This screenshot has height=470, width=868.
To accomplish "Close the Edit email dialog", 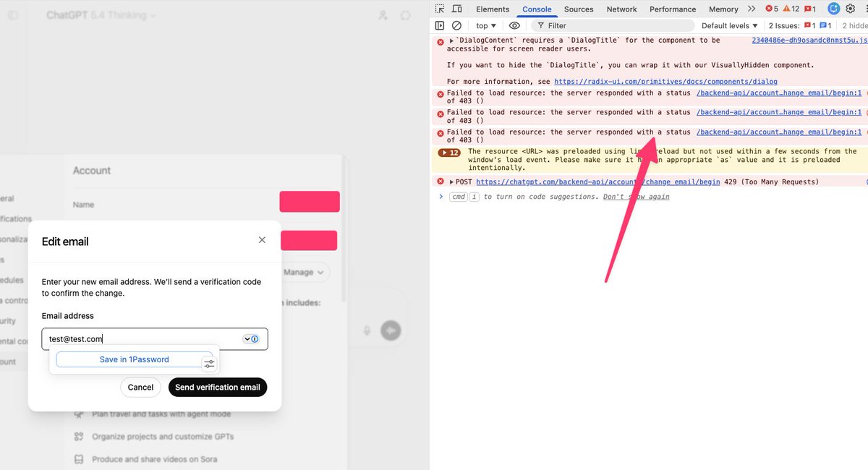I will [262, 240].
